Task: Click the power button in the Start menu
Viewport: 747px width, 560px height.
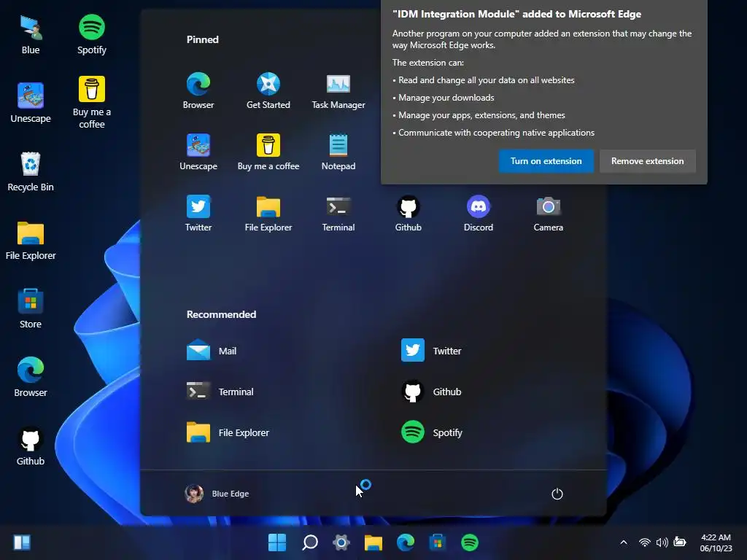Action: 557,494
